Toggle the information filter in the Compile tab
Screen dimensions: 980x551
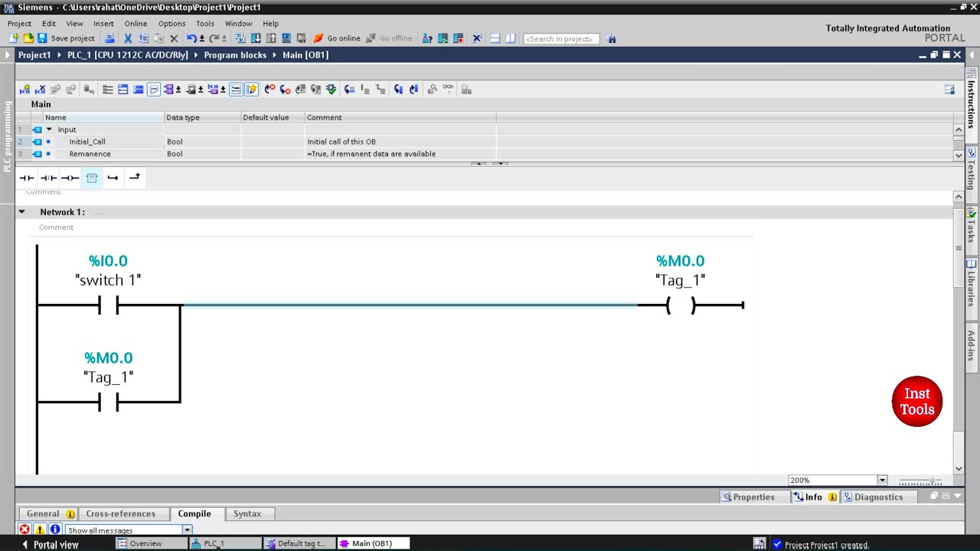tap(55, 530)
